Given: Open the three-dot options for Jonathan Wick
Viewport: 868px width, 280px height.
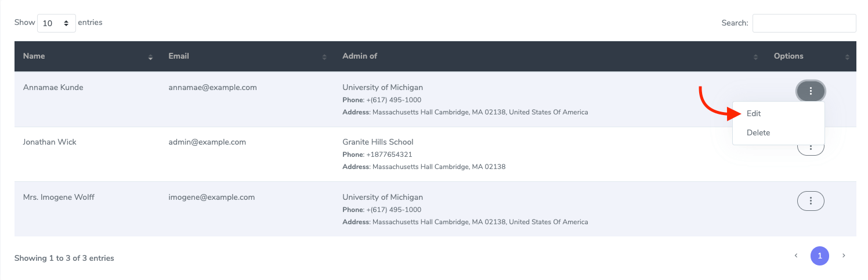Looking at the screenshot, I should click(x=811, y=150).
